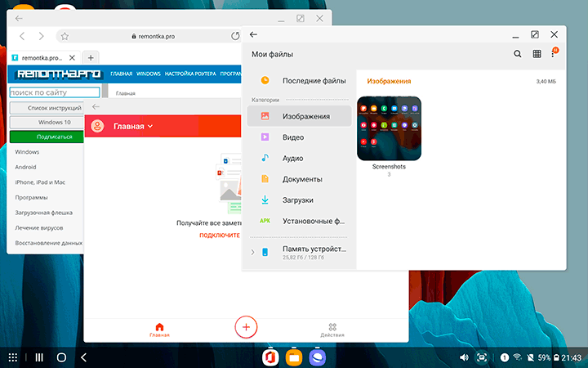The height and width of the screenshot is (368, 588).
Task: Close the remontka.pro browser tab
Action: [72, 58]
